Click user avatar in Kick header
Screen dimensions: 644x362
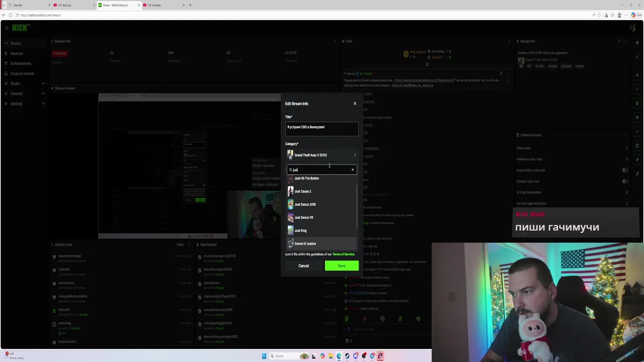click(632, 28)
